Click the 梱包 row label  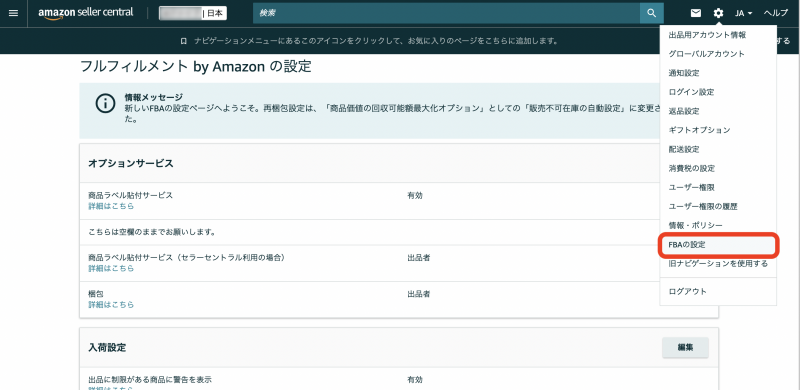96,295
